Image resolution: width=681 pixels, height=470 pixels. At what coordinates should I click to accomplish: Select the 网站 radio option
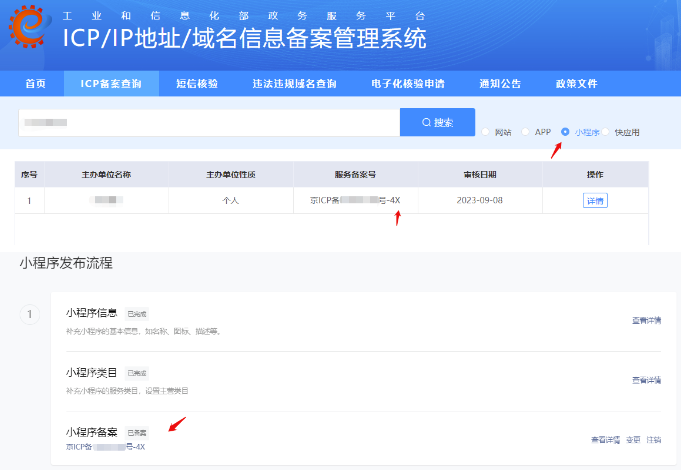(485, 132)
